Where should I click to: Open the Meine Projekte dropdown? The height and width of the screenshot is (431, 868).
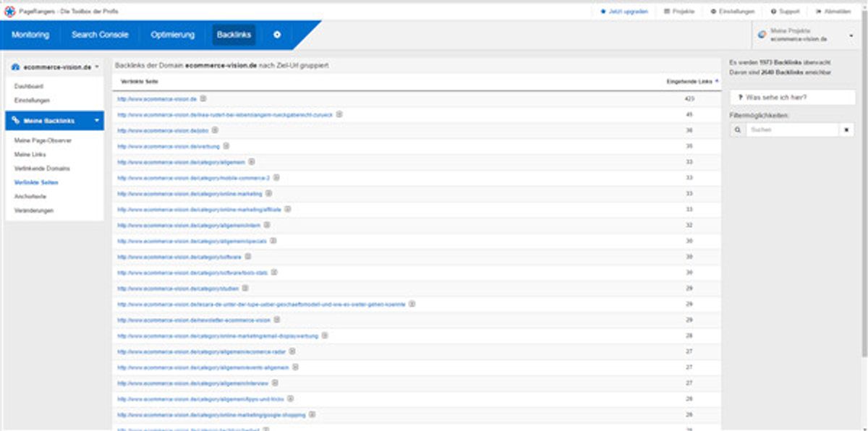(x=805, y=35)
